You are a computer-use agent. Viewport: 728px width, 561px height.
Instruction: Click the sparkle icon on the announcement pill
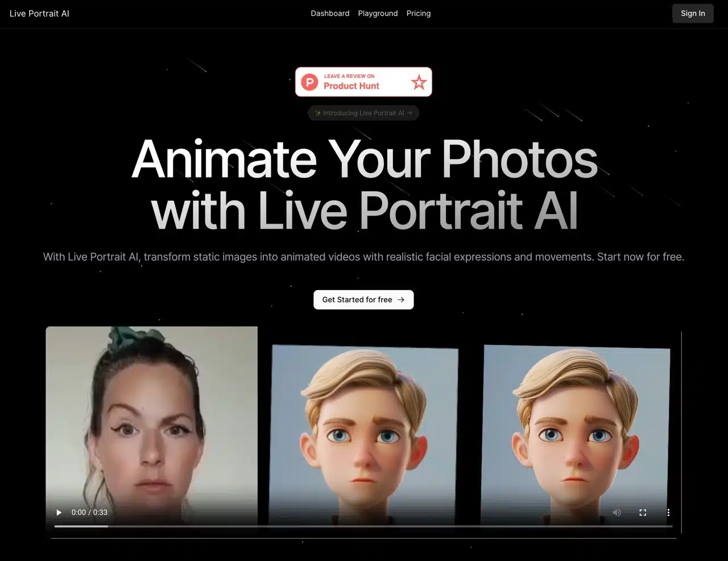pyautogui.click(x=318, y=113)
